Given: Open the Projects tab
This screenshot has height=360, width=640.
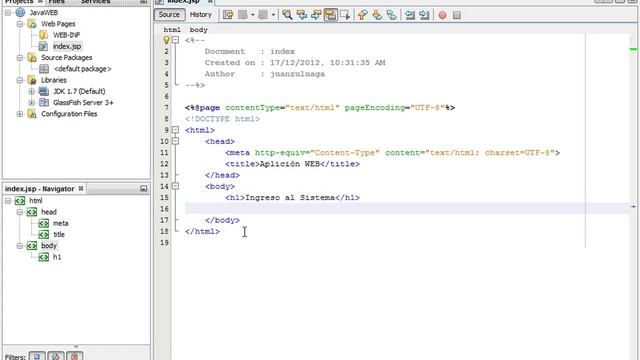Looking at the screenshot, I should pyautogui.click(x=19, y=2).
